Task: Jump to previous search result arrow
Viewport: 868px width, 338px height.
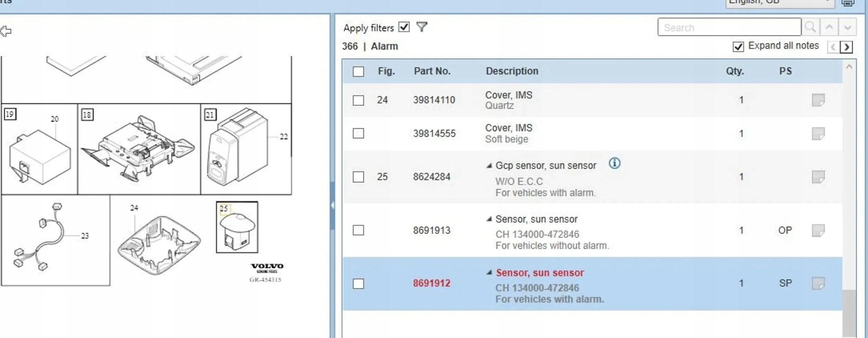Action: point(829,27)
